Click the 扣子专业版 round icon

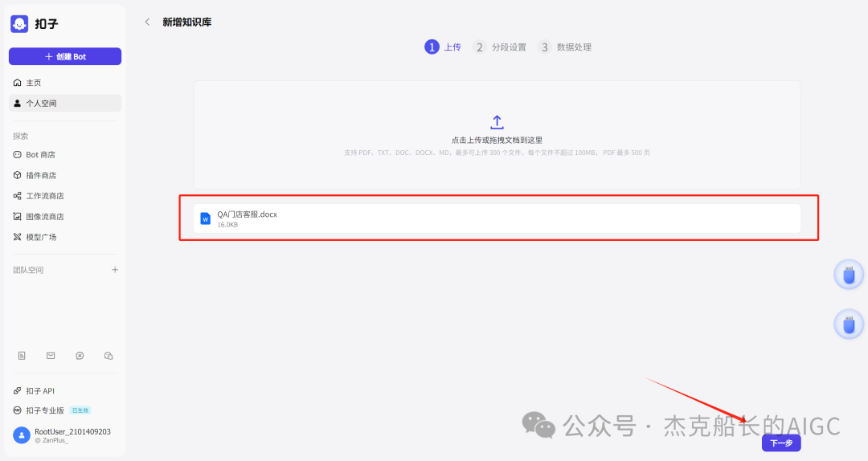[x=17, y=410]
